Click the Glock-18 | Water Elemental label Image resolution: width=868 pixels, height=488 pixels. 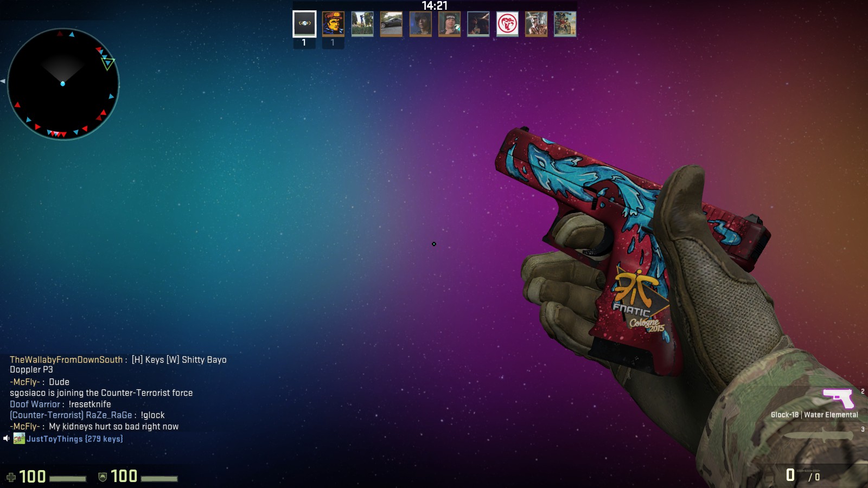[814, 415]
